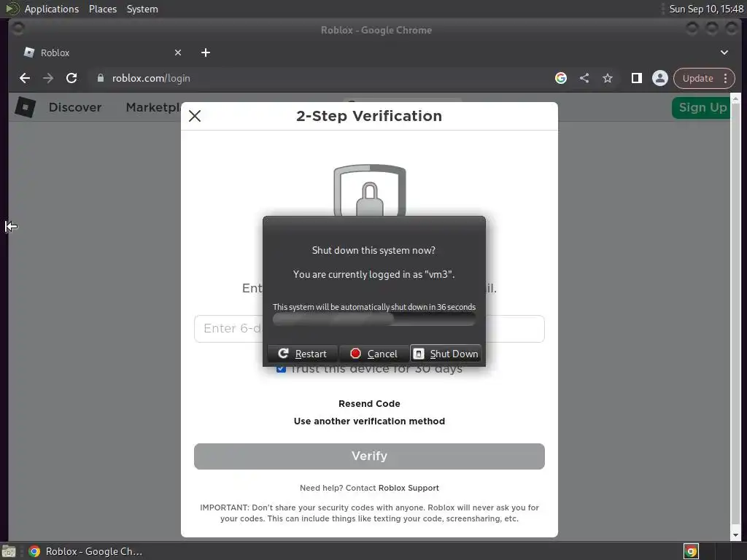
Task: Click the Restart button in shutdown dialog
Action: pyautogui.click(x=303, y=354)
